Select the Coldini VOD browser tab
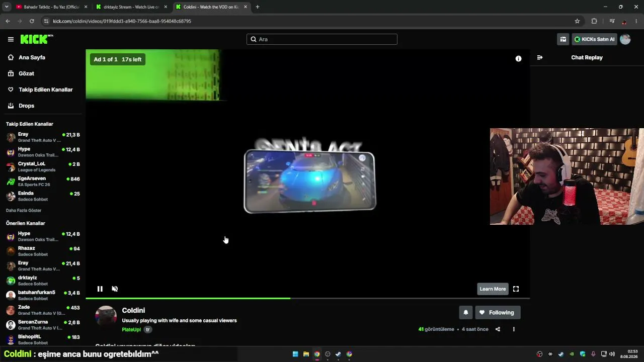Screen dimensions: 644x362 [x=211, y=7]
